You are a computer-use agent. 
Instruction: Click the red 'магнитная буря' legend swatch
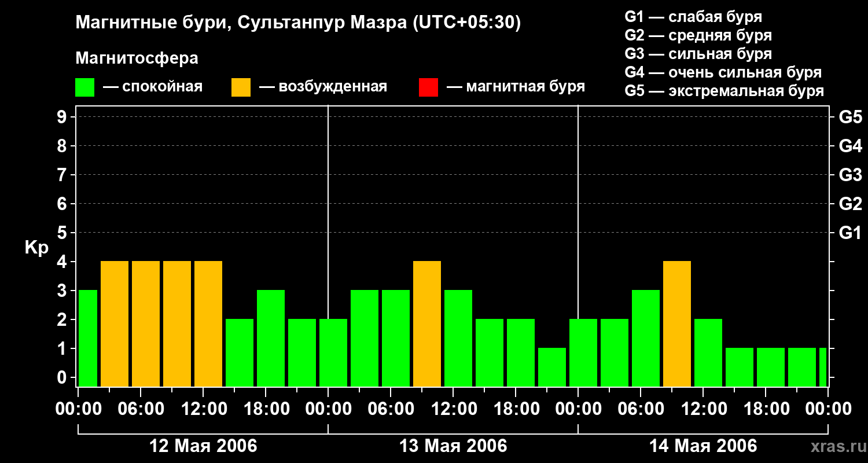pyautogui.click(x=429, y=87)
